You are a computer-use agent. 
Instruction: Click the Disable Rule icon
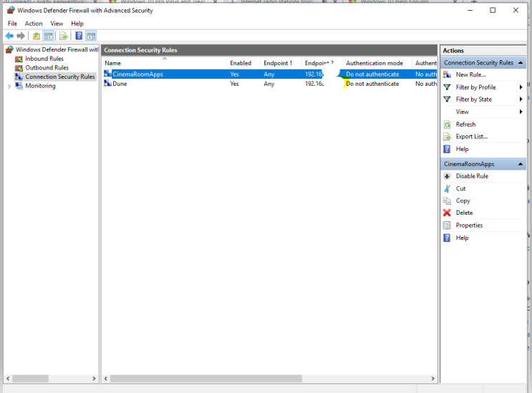click(448, 176)
